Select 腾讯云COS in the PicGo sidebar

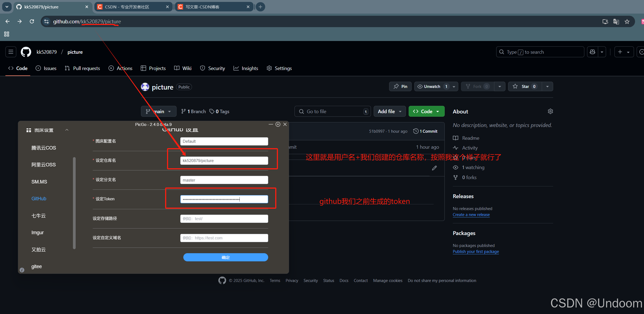[x=44, y=148]
